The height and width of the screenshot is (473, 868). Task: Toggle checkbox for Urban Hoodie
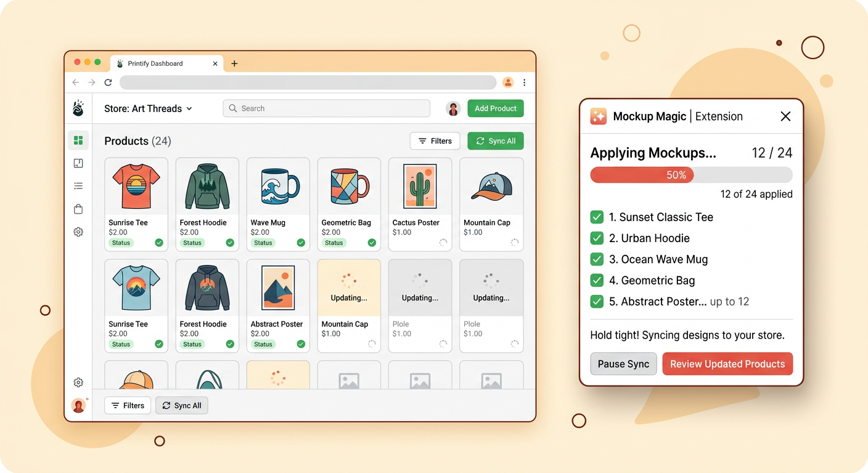(597, 238)
